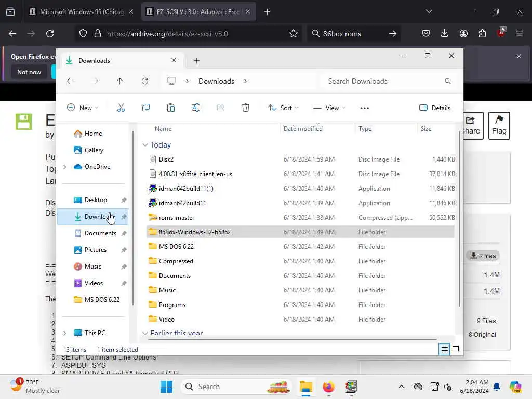Click the Cut scissors icon in Explorer toolbar
The width and height of the screenshot is (532, 399).
point(121,108)
